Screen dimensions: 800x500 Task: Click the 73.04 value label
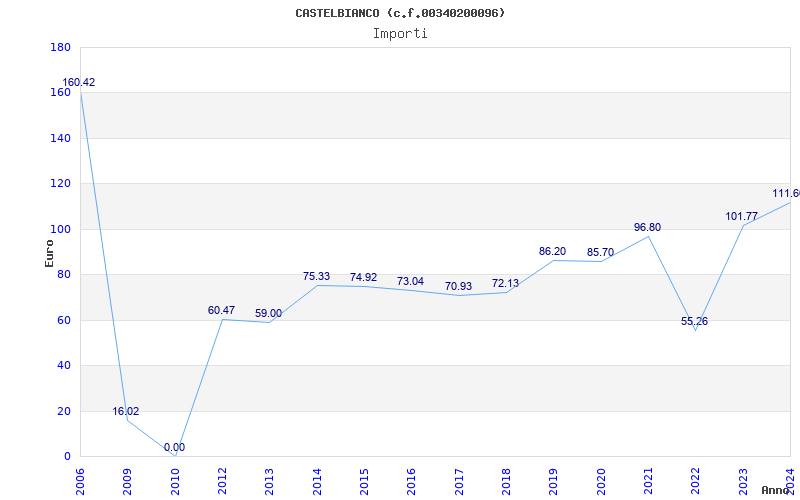[x=410, y=282]
